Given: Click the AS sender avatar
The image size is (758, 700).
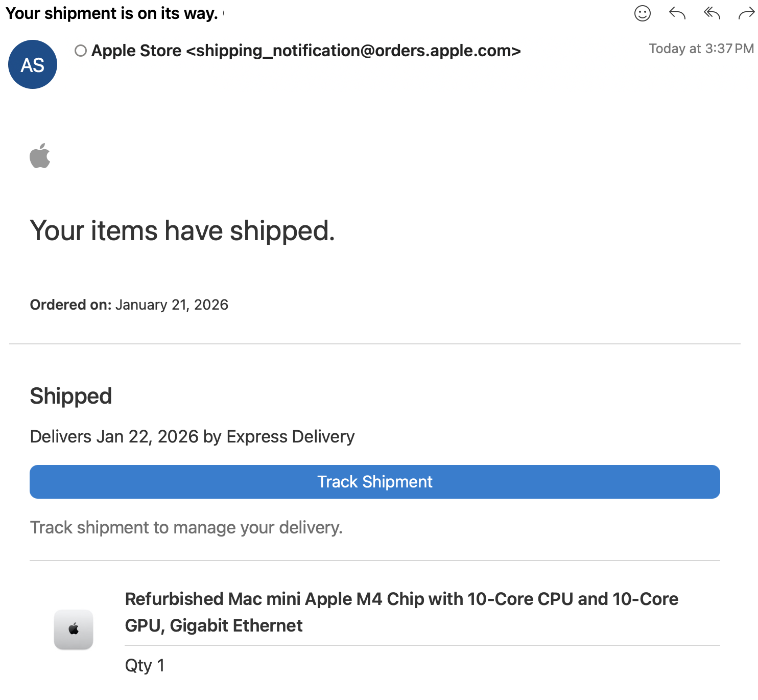Looking at the screenshot, I should point(33,64).
